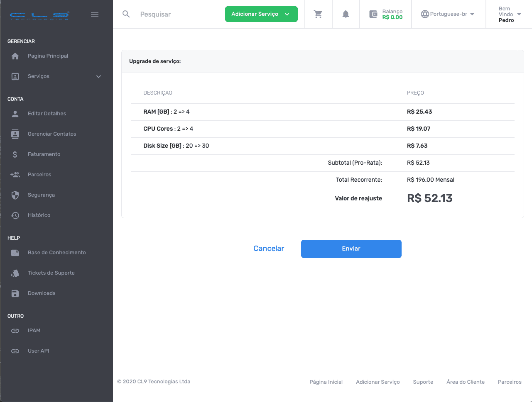Open the Portuguese-br language selector
This screenshot has height=402, width=532.
click(x=448, y=14)
